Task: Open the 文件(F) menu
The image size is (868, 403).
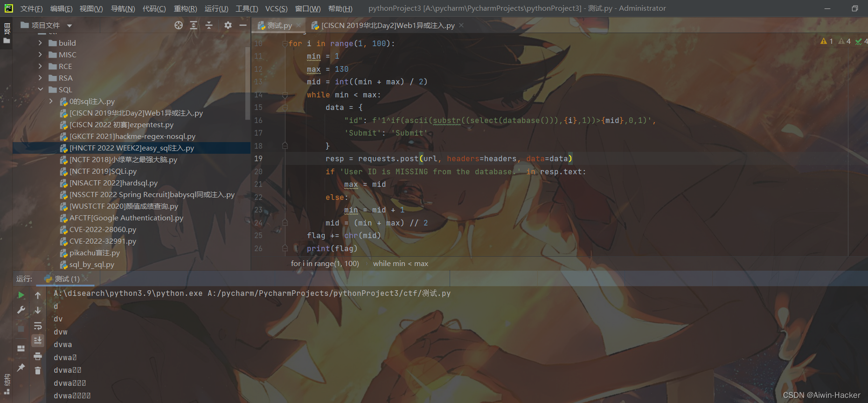Action: [x=31, y=8]
